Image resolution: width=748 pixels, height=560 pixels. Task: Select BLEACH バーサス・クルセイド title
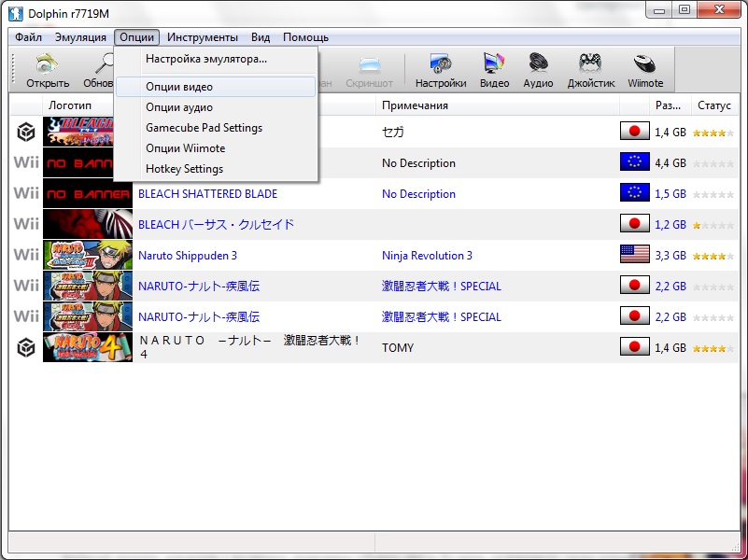coord(216,225)
